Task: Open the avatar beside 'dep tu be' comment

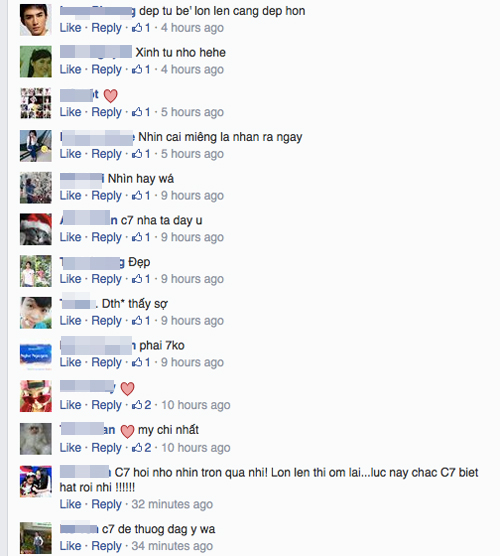Action: (x=35, y=20)
